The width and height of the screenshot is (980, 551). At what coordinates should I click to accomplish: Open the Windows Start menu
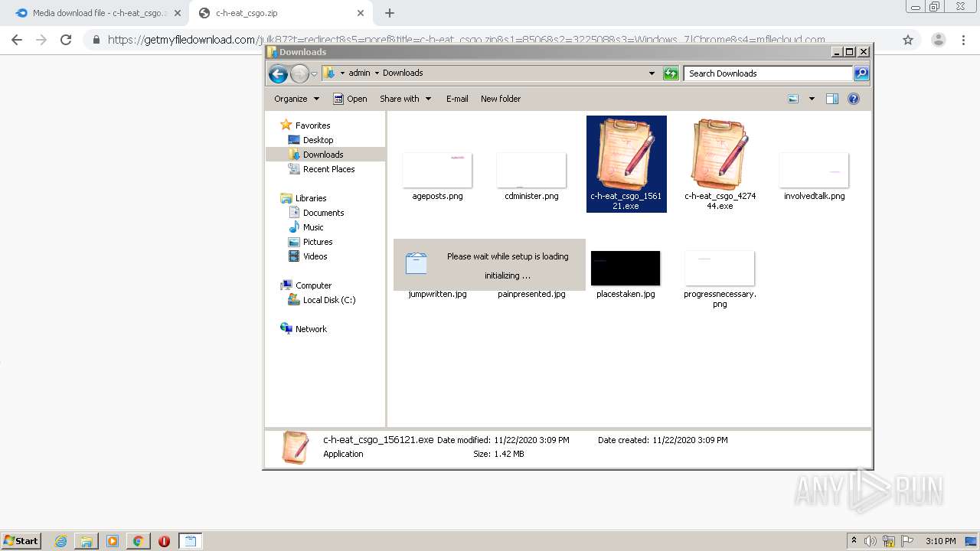(x=21, y=541)
